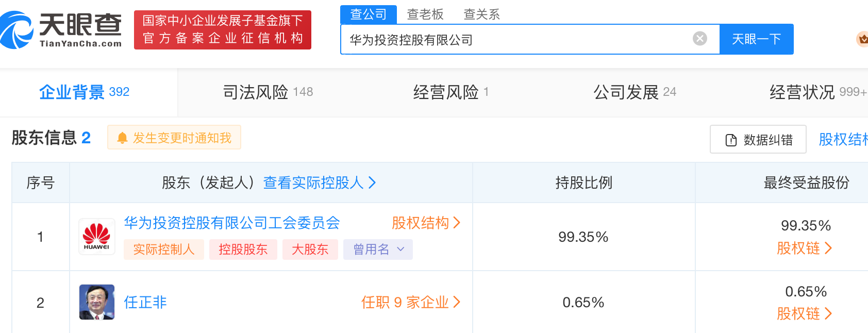This screenshot has height=333, width=868.
Task: Open 股权链 for the 99.35% shareholder
Action: click(x=804, y=248)
